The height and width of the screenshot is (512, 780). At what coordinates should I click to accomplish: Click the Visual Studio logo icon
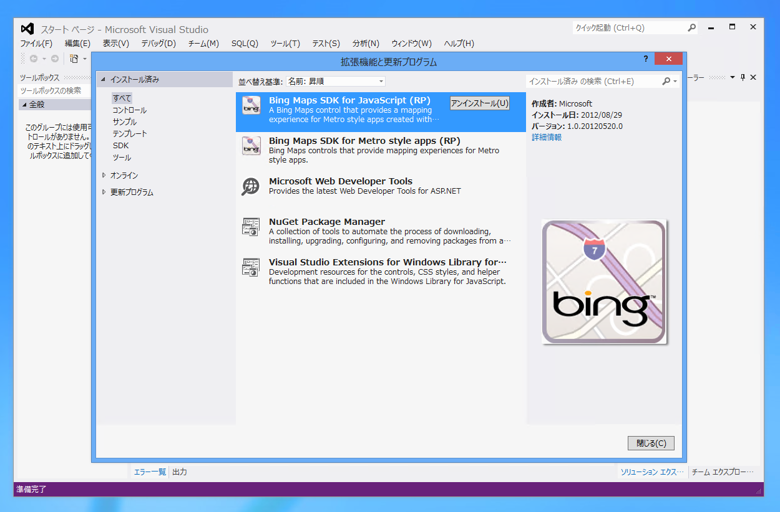27,29
